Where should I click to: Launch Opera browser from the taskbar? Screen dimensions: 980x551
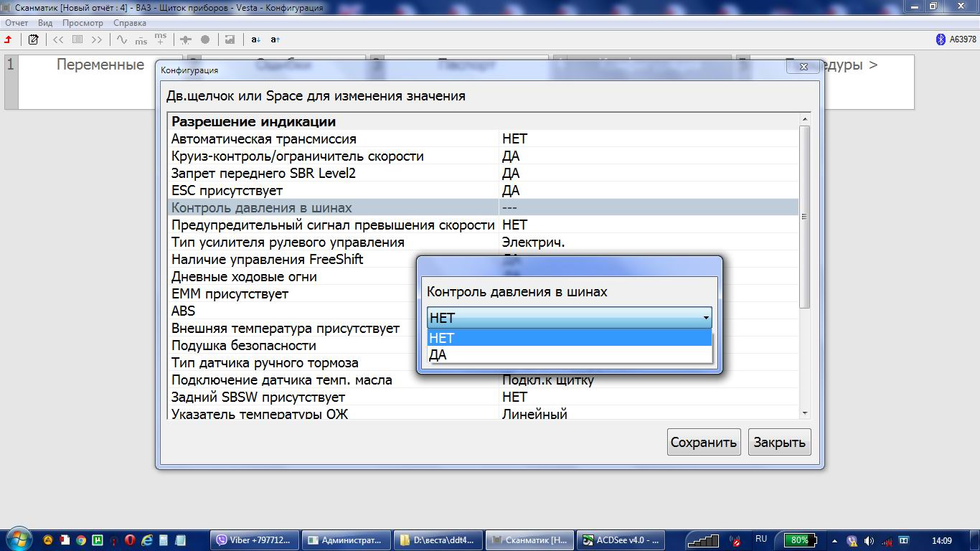click(x=131, y=540)
